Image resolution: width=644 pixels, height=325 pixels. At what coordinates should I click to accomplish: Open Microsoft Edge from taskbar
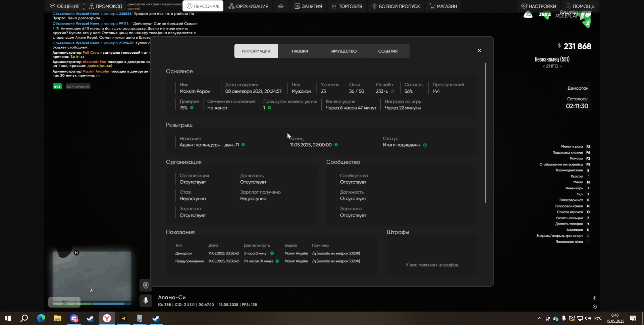[41, 318]
